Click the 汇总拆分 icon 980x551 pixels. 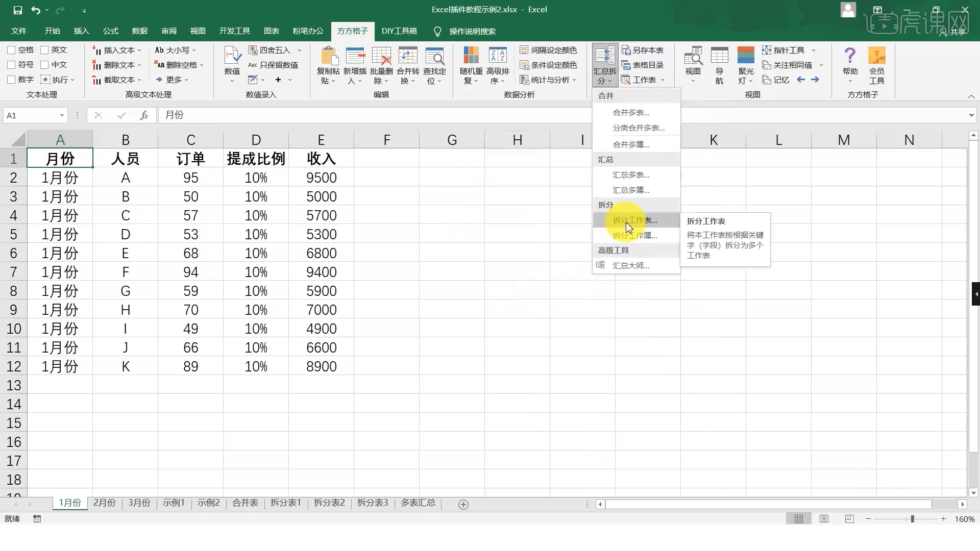605,55
